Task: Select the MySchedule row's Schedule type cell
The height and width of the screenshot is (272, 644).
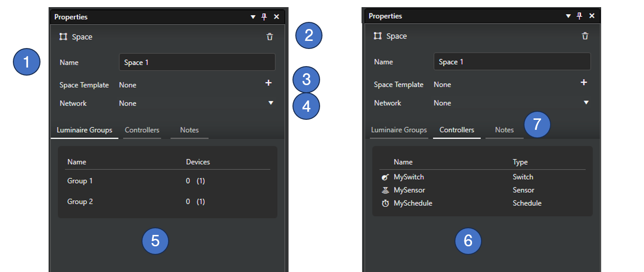Action: (x=527, y=204)
